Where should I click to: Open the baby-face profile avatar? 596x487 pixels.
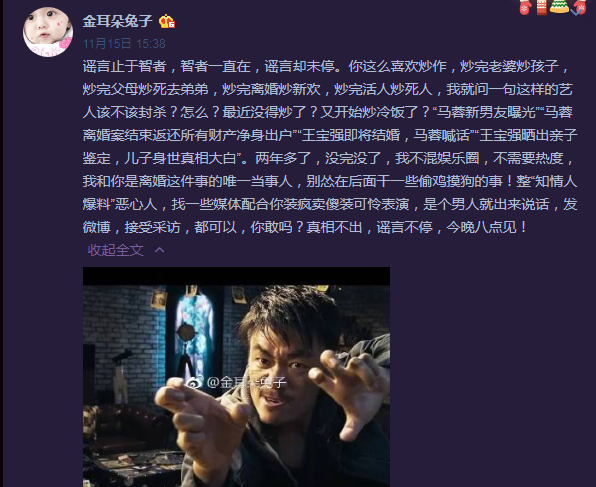click(x=48, y=32)
